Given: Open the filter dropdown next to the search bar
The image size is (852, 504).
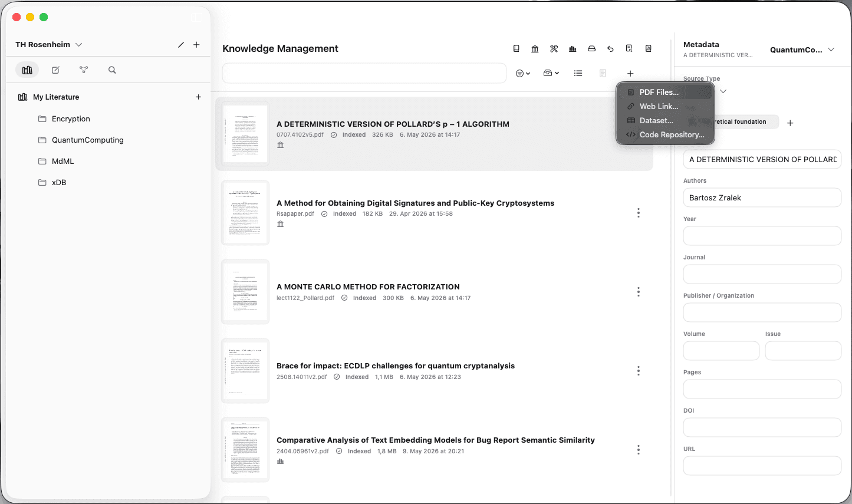Looking at the screenshot, I should [523, 73].
